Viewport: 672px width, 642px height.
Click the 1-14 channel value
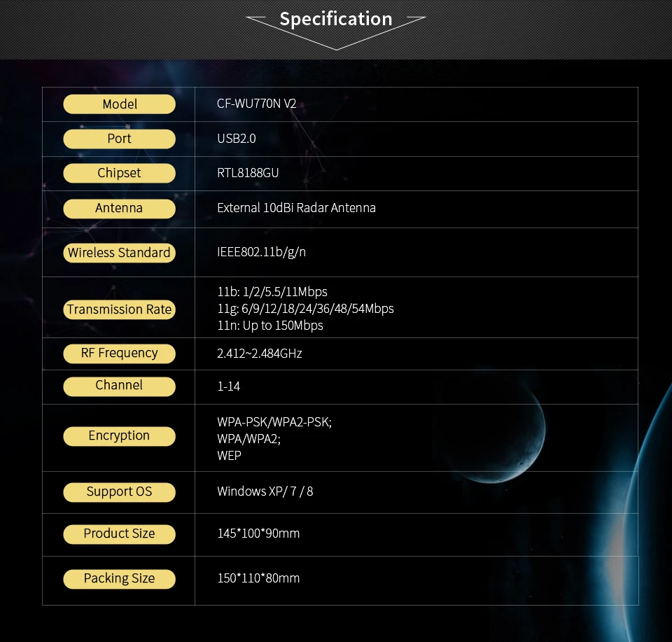(228, 386)
